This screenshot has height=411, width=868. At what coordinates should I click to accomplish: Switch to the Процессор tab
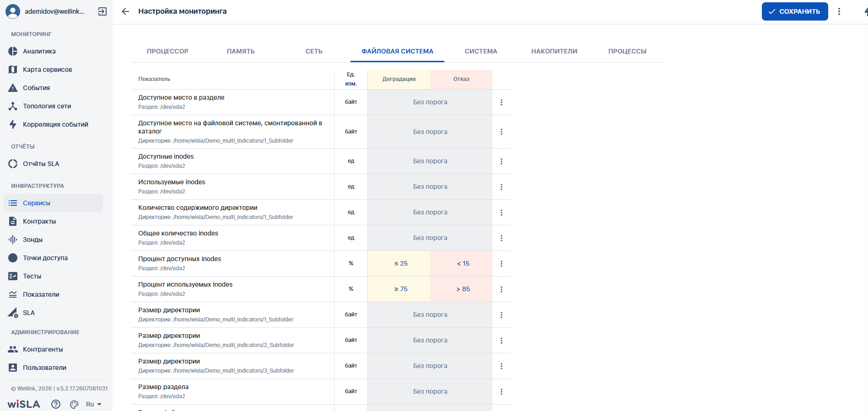pos(167,51)
